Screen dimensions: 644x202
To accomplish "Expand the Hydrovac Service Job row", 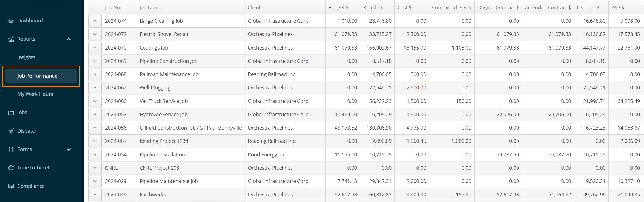I will click(x=95, y=115).
